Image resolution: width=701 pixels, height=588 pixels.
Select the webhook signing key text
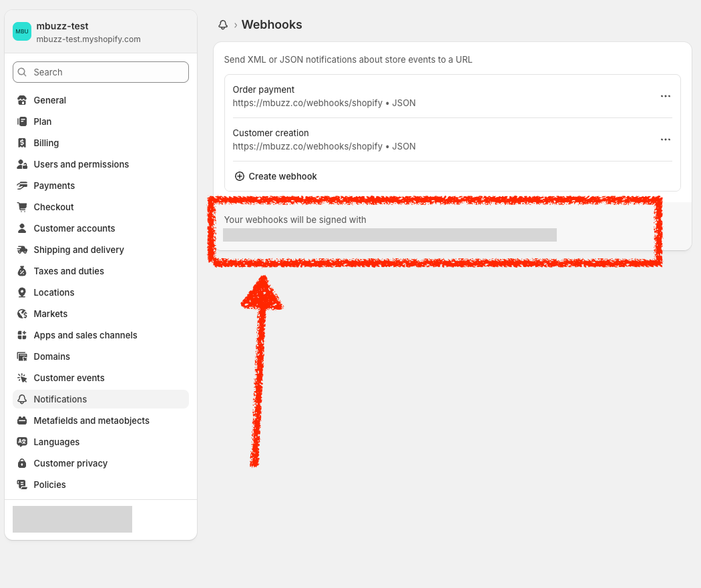[391, 235]
